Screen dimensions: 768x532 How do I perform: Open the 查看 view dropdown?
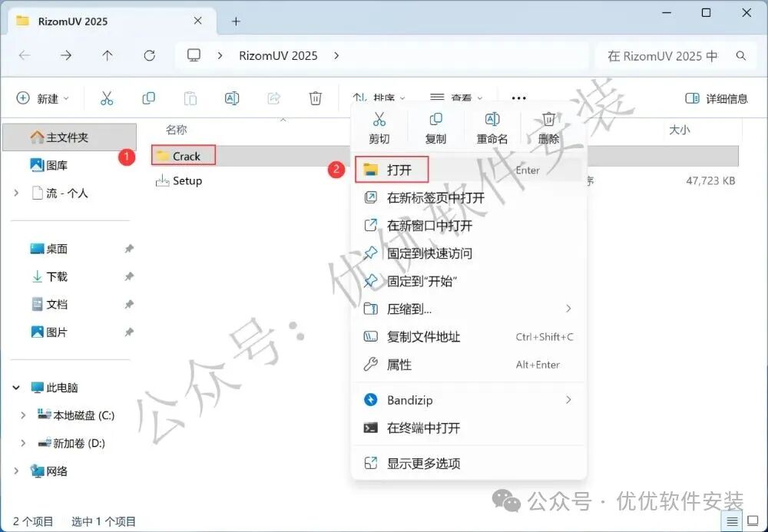(456, 98)
